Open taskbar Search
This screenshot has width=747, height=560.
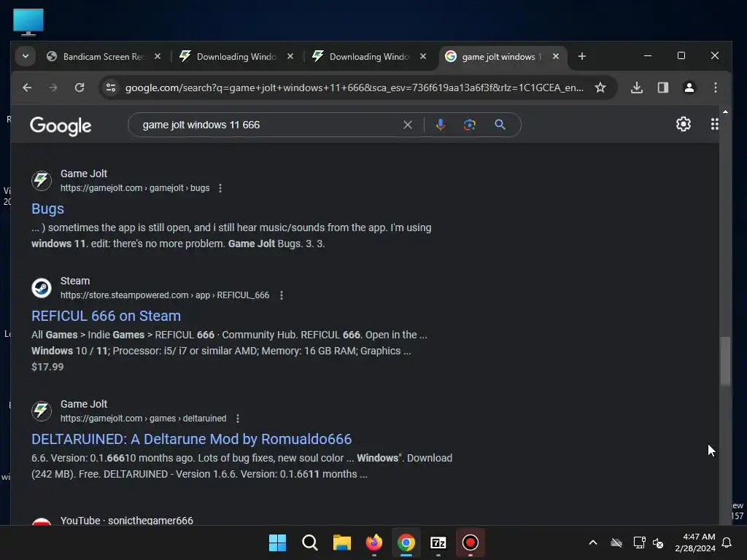[x=309, y=542]
